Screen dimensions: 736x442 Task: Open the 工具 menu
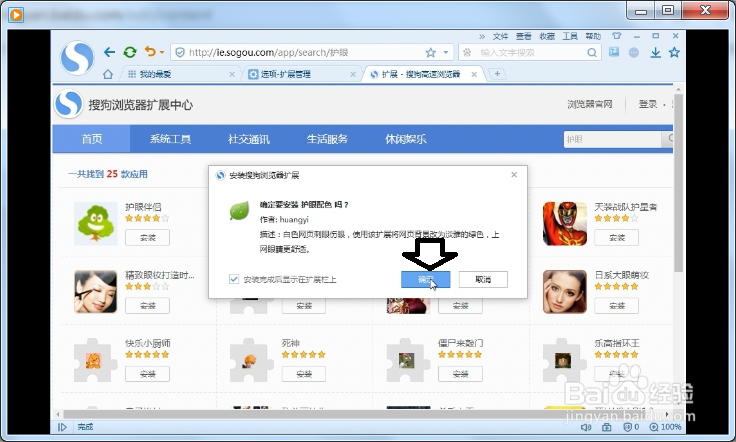(570, 36)
